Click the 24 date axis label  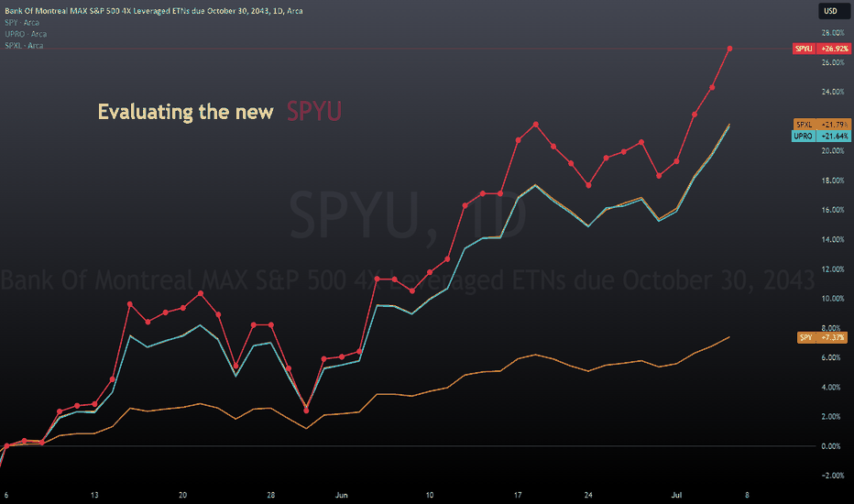coord(588,495)
